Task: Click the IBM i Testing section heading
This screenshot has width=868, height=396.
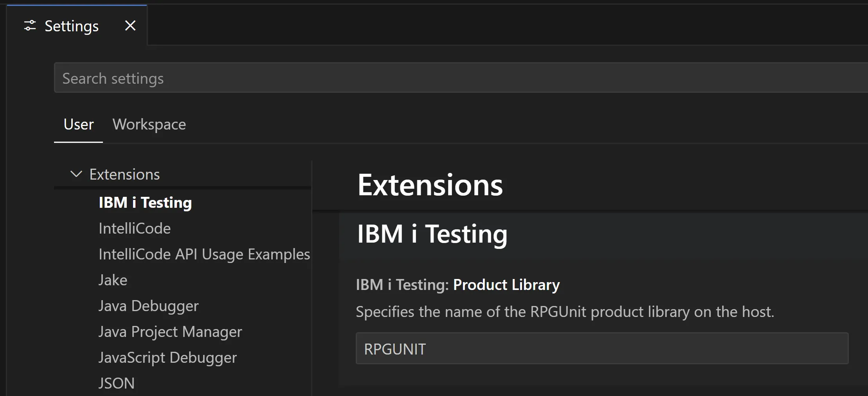Action: tap(432, 234)
